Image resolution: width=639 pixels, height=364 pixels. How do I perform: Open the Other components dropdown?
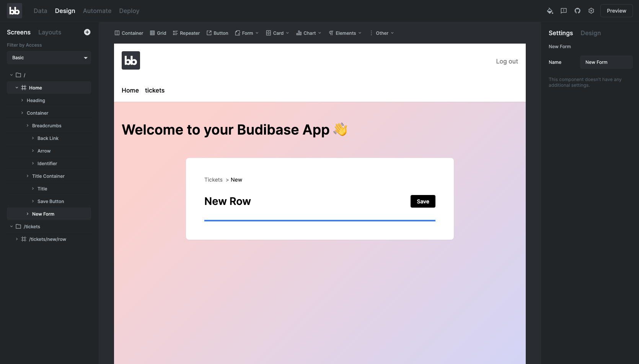tap(381, 33)
